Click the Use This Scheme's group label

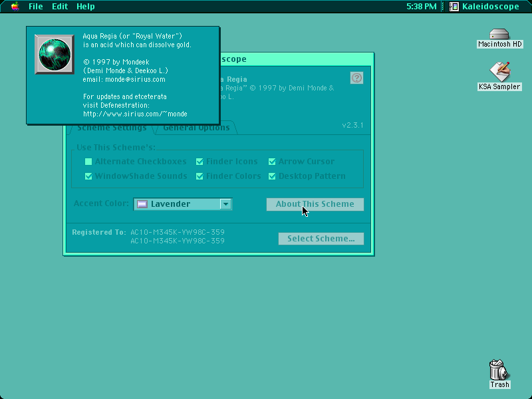click(x=116, y=148)
